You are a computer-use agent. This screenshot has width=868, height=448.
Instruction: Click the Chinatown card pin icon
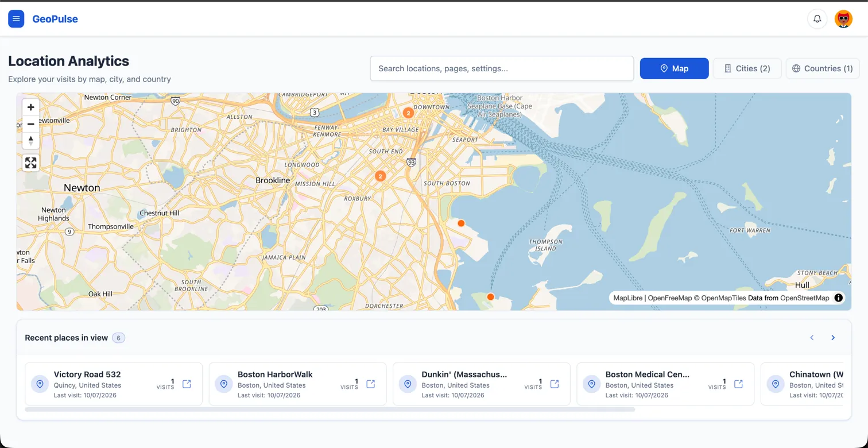(x=776, y=384)
